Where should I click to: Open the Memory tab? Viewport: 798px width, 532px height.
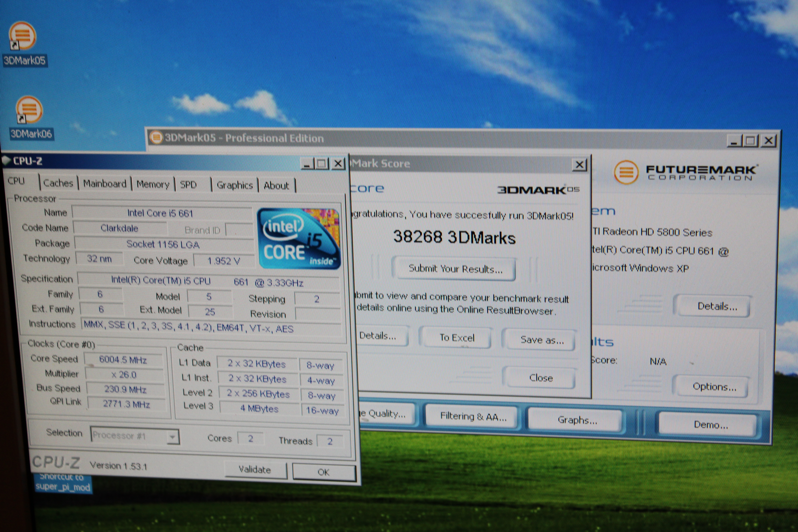tap(153, 185)
